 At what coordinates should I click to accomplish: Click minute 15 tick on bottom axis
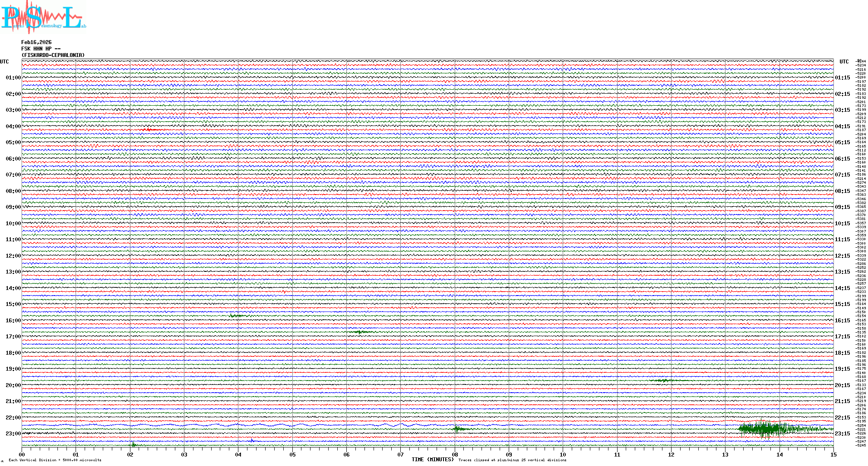coord(833,454)
